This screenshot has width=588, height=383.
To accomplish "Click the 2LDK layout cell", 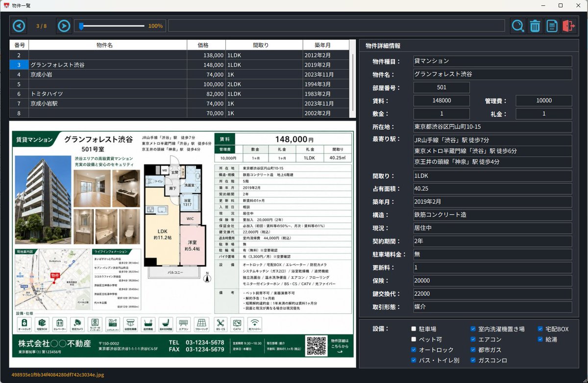I will click(x=264, y=84).
